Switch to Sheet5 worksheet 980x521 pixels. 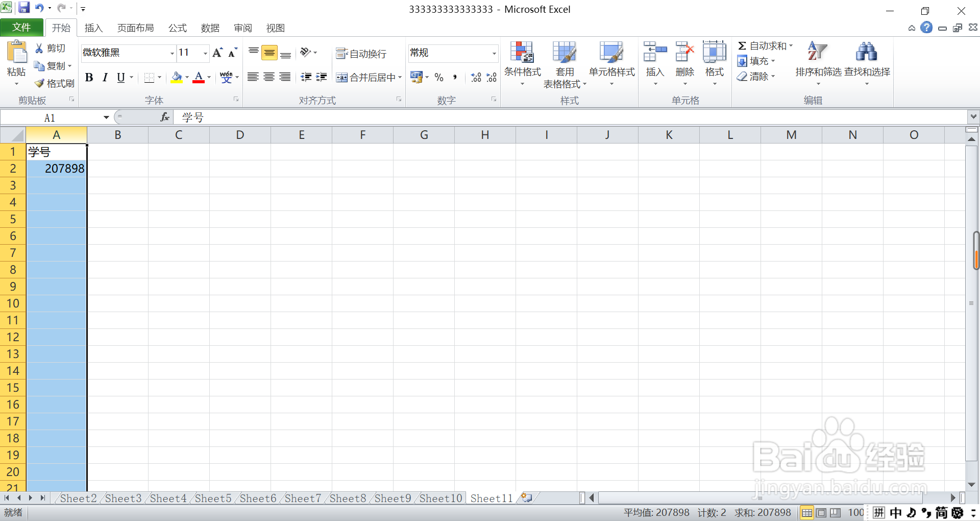(213, 498)
